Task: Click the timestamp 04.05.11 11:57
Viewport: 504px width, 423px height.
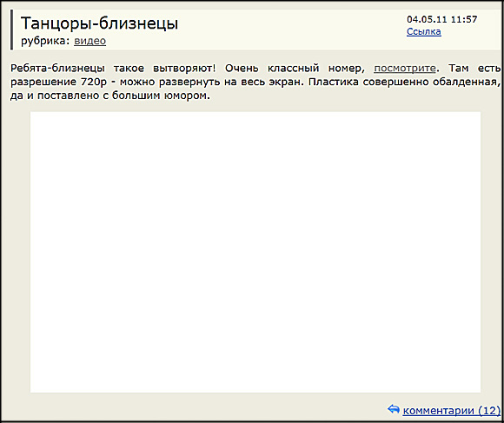Action: tap(442, 19)
